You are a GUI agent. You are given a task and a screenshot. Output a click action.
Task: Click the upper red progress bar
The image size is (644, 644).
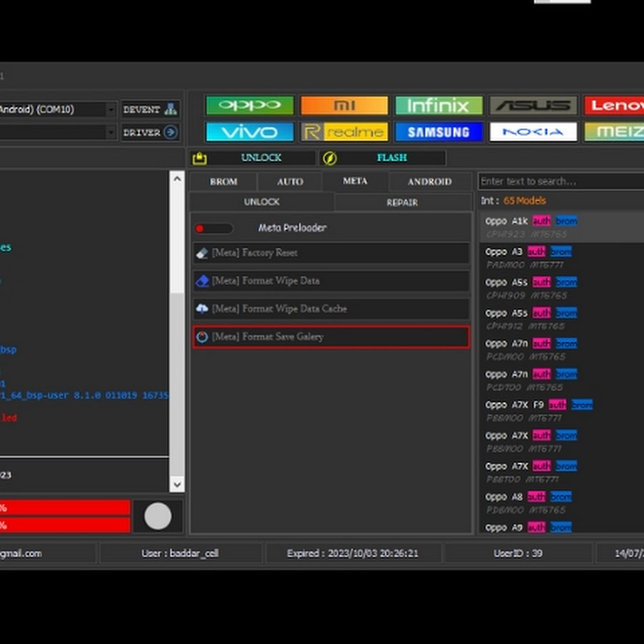(65, 508)
